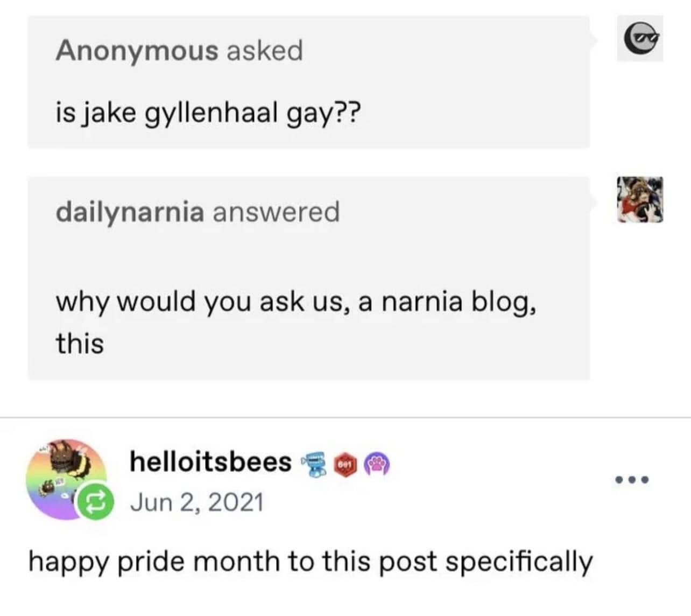Open the three-dot more options menu
Screen dimensions: 691x616
632,479
